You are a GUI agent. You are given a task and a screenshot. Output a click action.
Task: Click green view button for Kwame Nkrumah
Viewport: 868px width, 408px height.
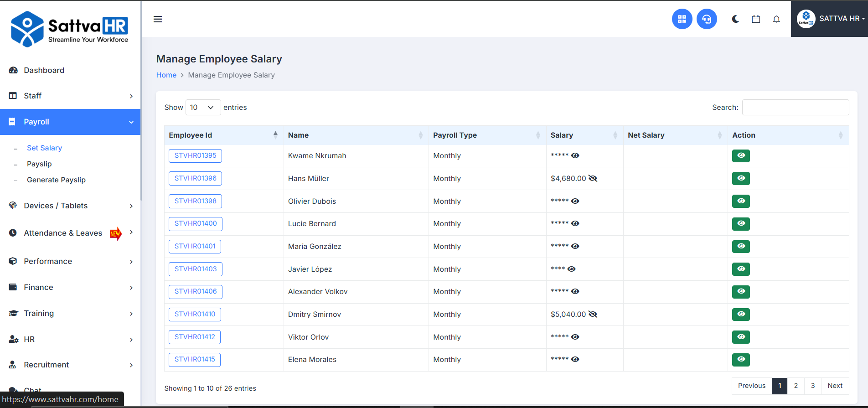(741, 156)
